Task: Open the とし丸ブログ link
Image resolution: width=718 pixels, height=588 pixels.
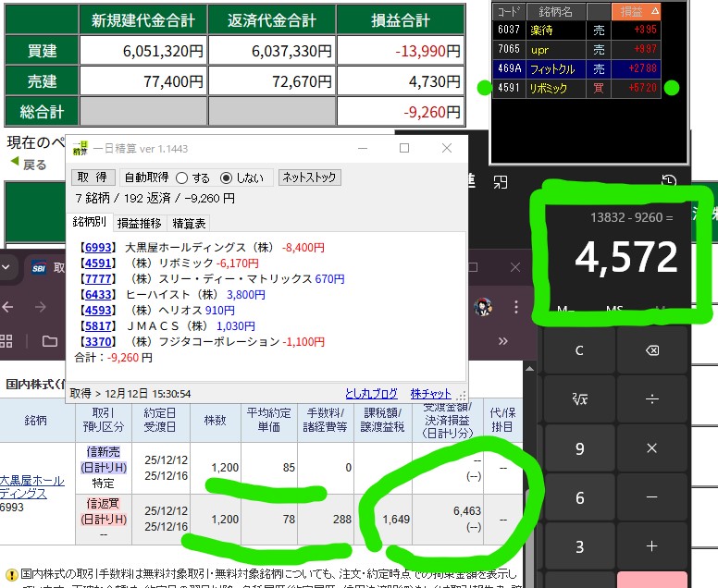Action: (x=371, y=393)
